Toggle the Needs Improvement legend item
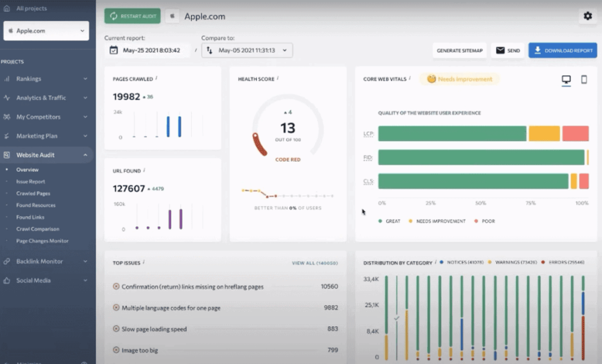Screen dimensions: 602x364 pyautogui.click(x=437, y=221)
